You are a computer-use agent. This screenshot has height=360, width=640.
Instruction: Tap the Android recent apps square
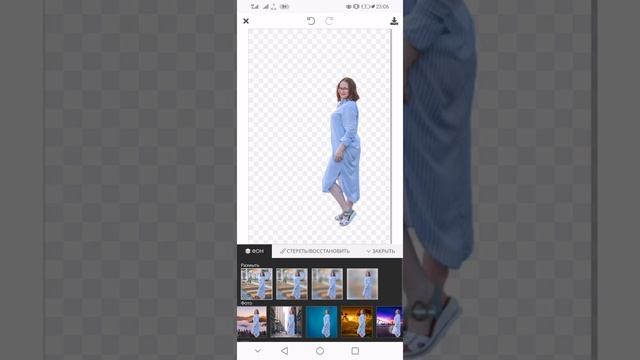(x=355, y=351)
